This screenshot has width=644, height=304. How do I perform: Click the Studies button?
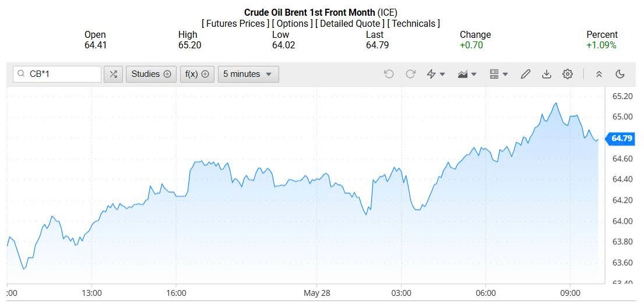pyautogui.click(x=151, y=74)
